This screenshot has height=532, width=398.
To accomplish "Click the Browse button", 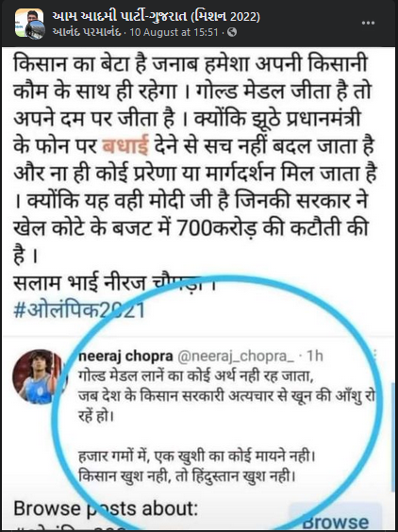I will [335, 520].
